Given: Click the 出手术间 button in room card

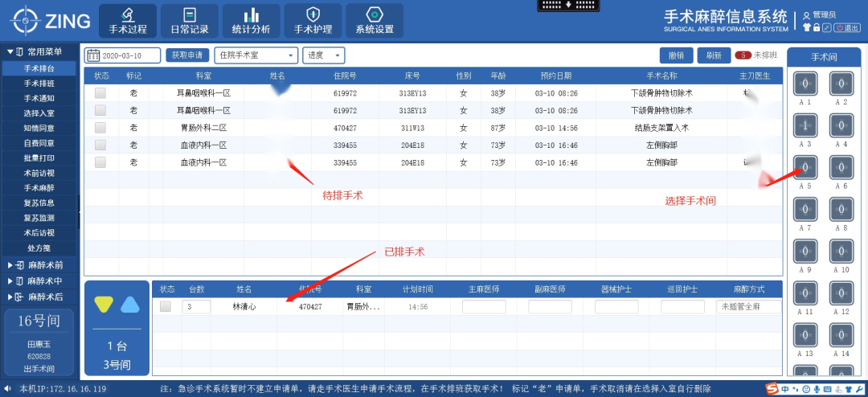Looking at the screenshot, I should 39,369.
